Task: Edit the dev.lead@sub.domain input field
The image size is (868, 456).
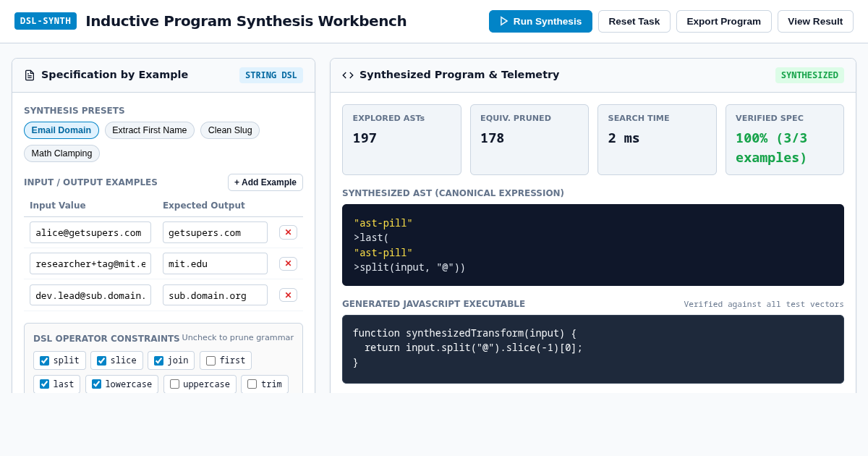Action: (x=90, y=295)
